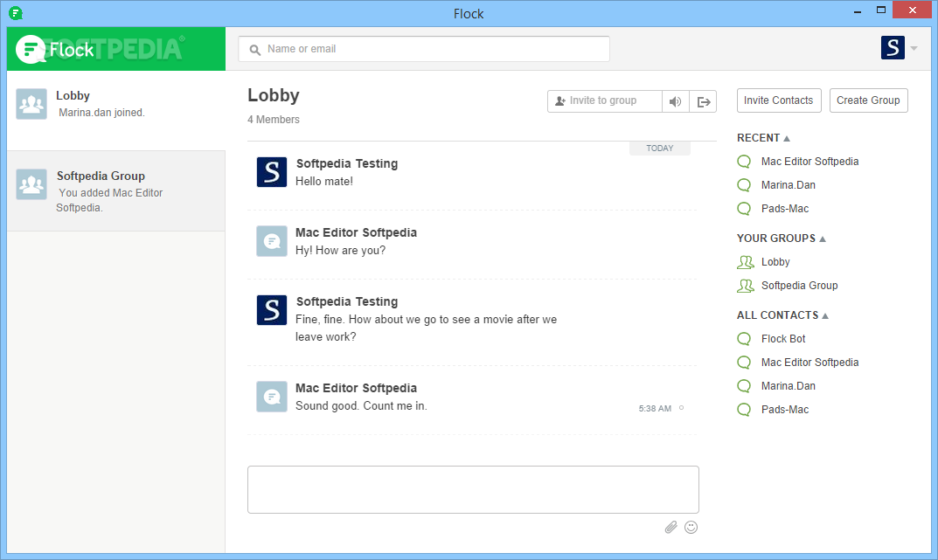Click the Create Group button
938x560 pixels.
click(868, 100)
